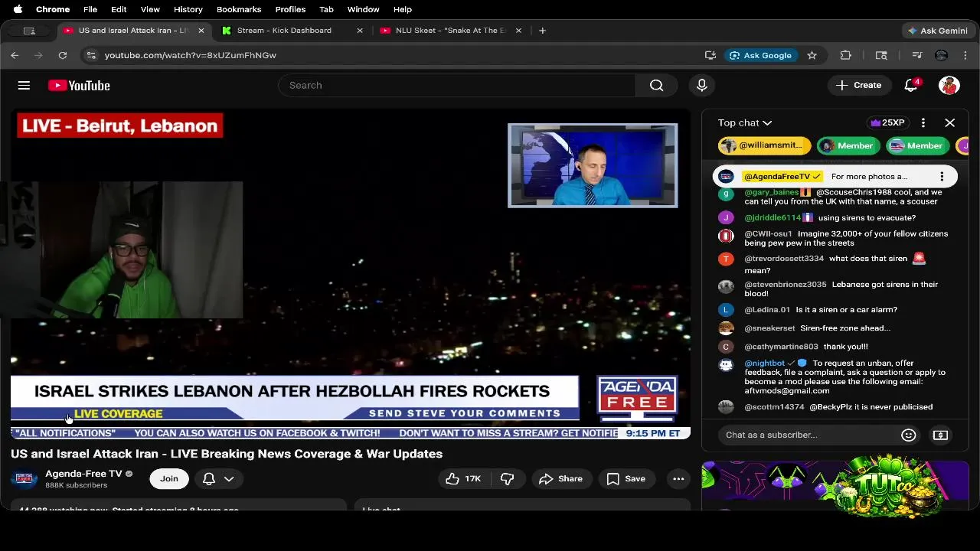Click the Share button
This screenshot has width=980, height=551.
click(561, 479)
